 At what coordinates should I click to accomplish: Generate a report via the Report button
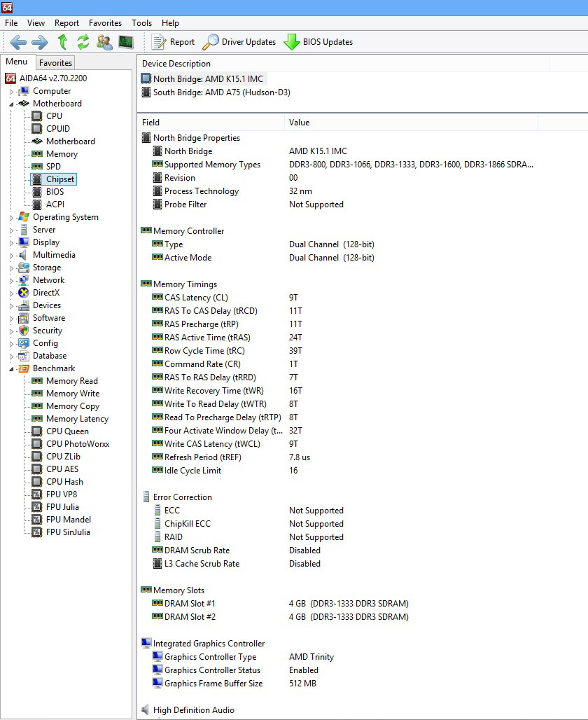(x=173, y=42)
